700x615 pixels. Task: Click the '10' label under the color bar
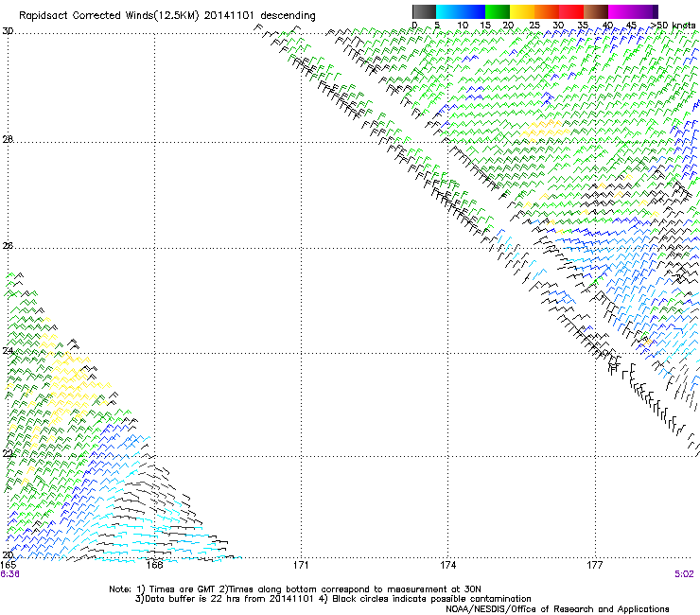pyautogui.click(x=463, y=25)
